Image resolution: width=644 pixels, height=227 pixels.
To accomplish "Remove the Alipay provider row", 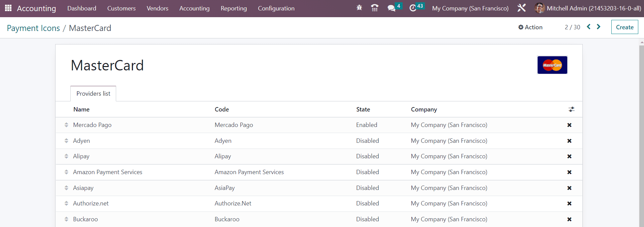I will coord(569,156).
